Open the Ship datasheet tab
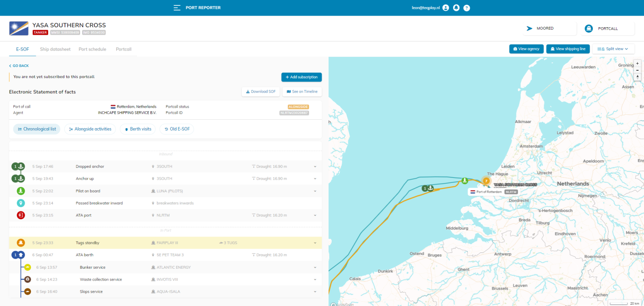Viewport: 644px width, 306px height. [x=55, y=49]
